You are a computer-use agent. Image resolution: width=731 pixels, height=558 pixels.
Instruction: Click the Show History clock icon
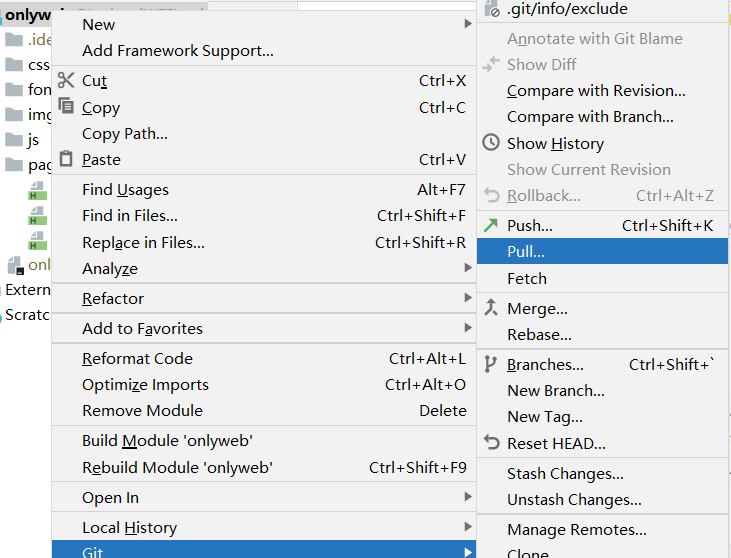(490, 143)
